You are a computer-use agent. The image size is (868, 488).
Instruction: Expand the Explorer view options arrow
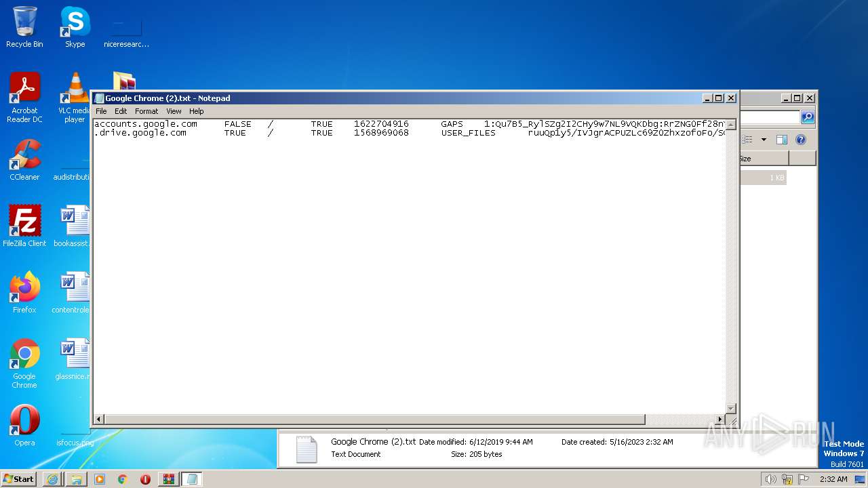(x=764, y=140)
